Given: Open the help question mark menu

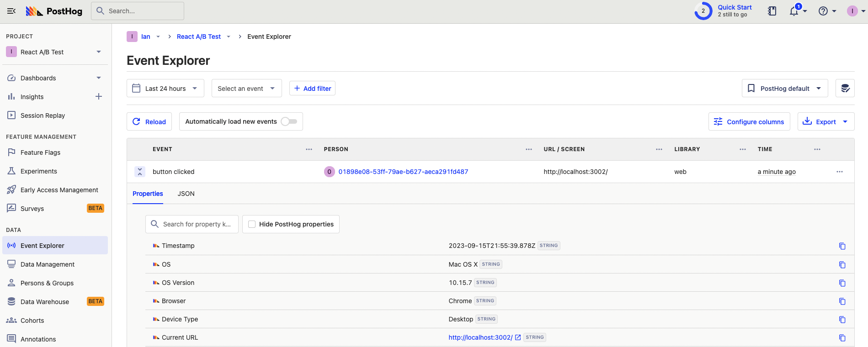Looking at the screenshot, I should [823, 11].
